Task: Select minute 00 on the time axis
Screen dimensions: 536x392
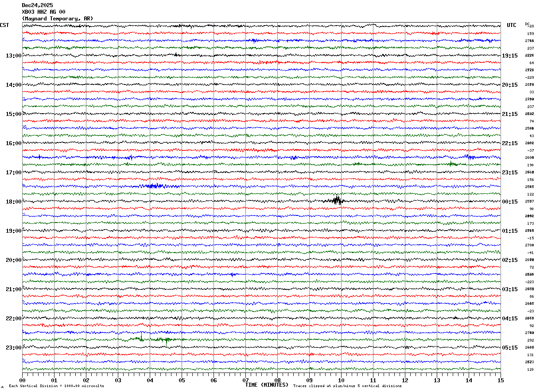Action: point(22,380)
